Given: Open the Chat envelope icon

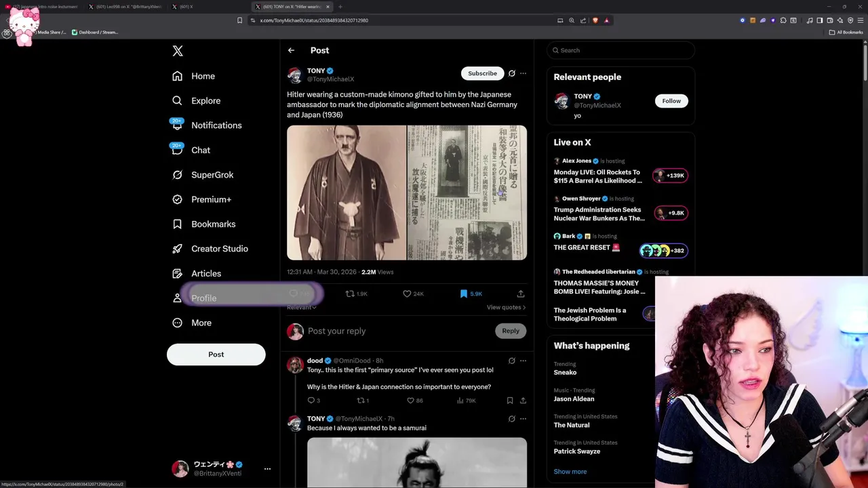Looking at the screenshot, I should point(177,150).
